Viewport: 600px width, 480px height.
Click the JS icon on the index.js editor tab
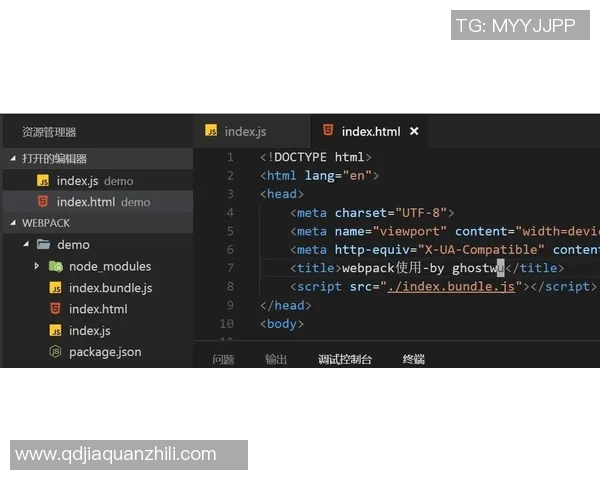click(x=211, y=131)
